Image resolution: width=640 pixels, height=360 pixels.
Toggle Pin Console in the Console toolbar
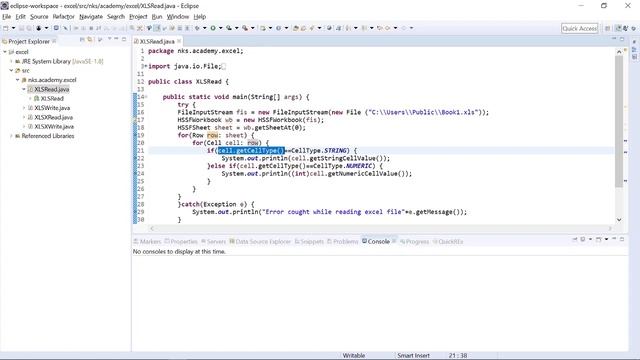575,239
